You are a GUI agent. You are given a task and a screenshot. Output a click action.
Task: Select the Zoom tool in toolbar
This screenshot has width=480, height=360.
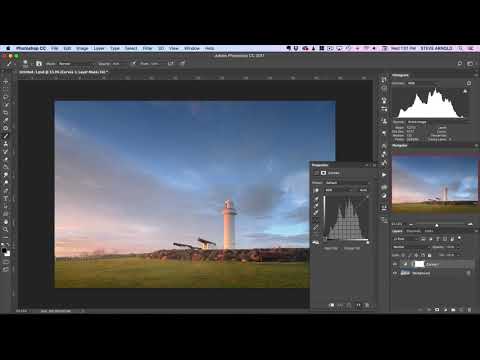tap(6, 229)
